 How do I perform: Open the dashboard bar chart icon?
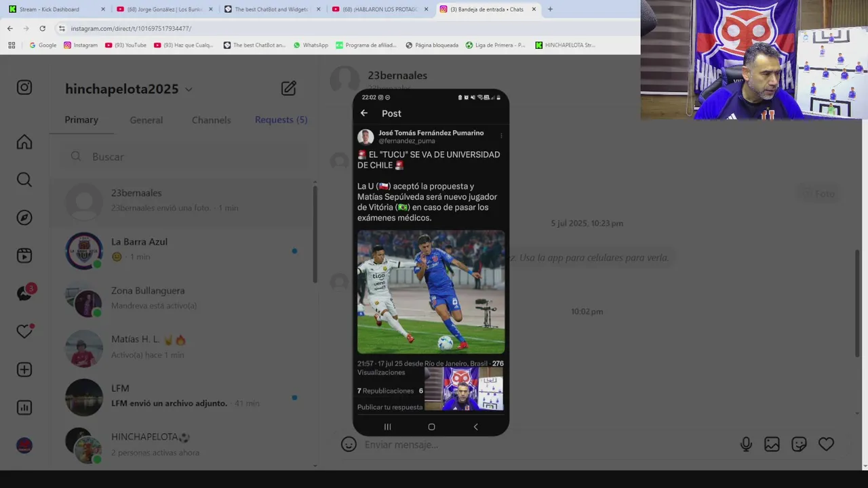(24, 407)
